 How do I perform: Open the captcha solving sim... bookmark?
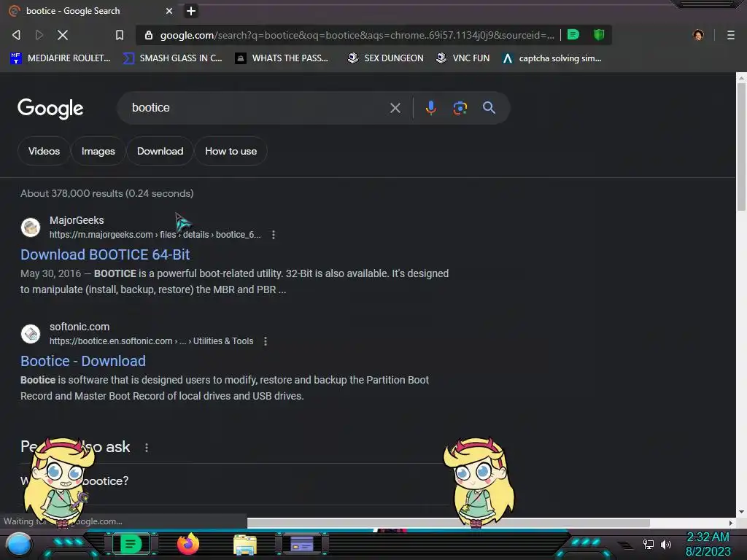pos(551,58)
